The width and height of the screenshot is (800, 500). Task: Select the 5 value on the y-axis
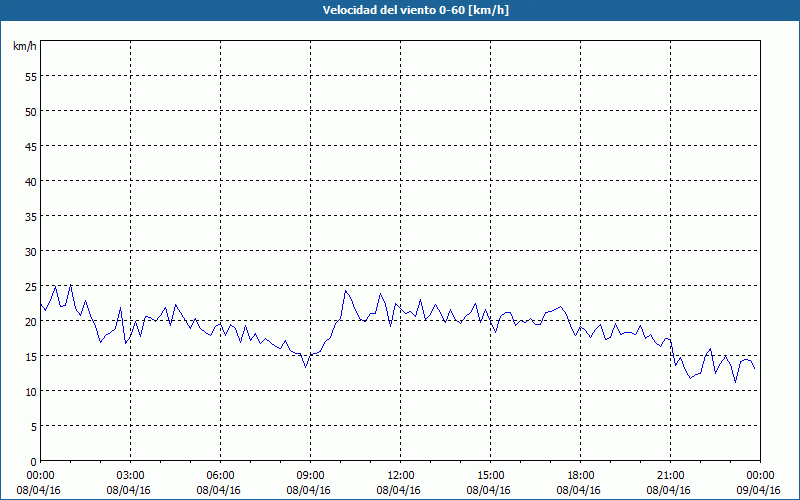click(x=34, y=427)
